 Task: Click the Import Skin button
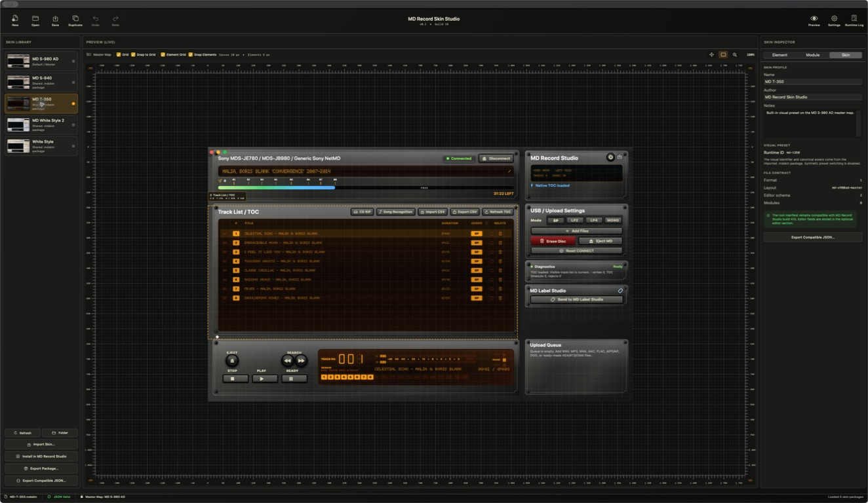(41, 444)
